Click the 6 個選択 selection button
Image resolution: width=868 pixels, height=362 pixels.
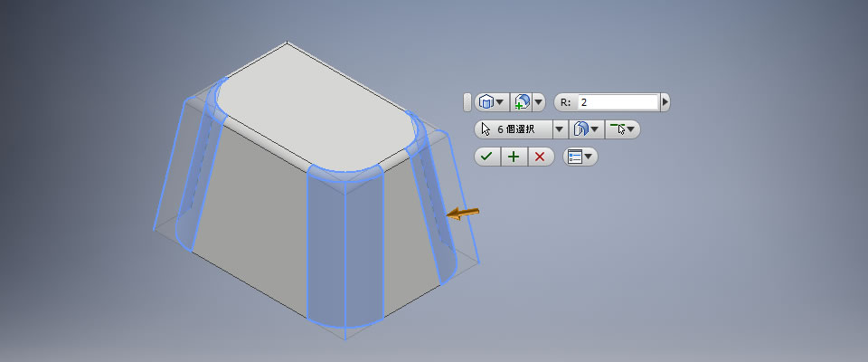pos(514,129)
